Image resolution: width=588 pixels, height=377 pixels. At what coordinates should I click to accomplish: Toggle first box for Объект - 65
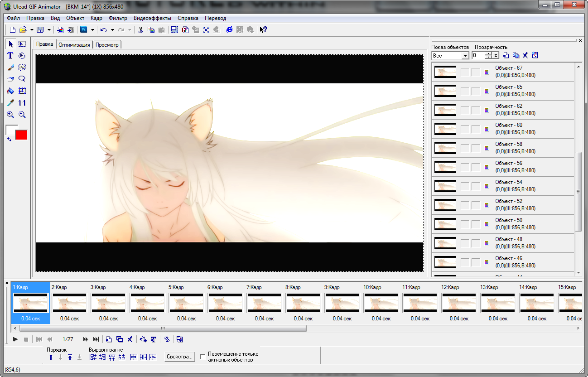click(x=465, y=91)
